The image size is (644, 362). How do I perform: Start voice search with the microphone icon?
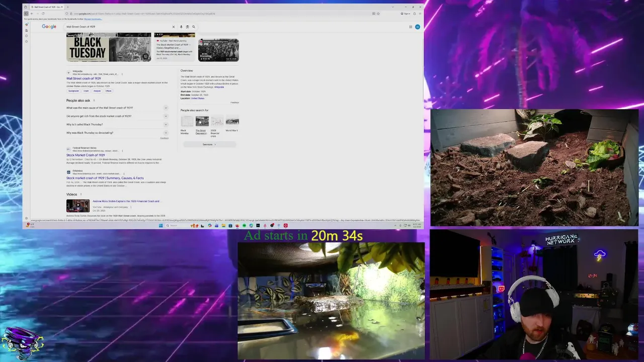pyautogui.click(x=181, y=27)
